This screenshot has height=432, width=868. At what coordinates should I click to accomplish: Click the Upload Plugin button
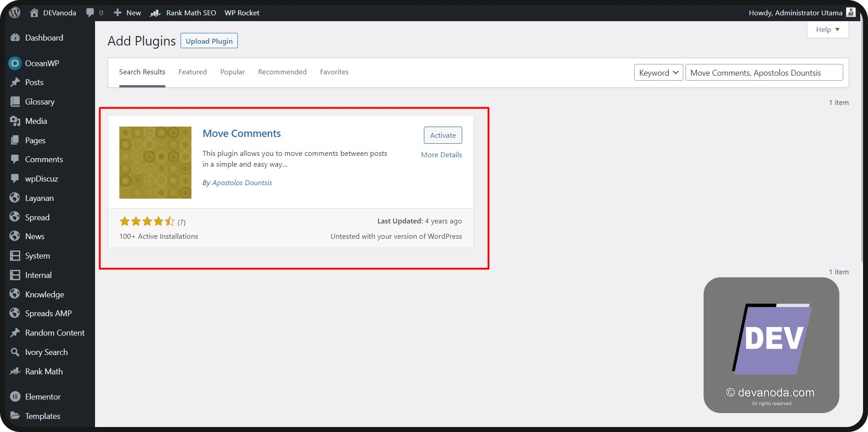pyautogui.click(x=209, y=41)
